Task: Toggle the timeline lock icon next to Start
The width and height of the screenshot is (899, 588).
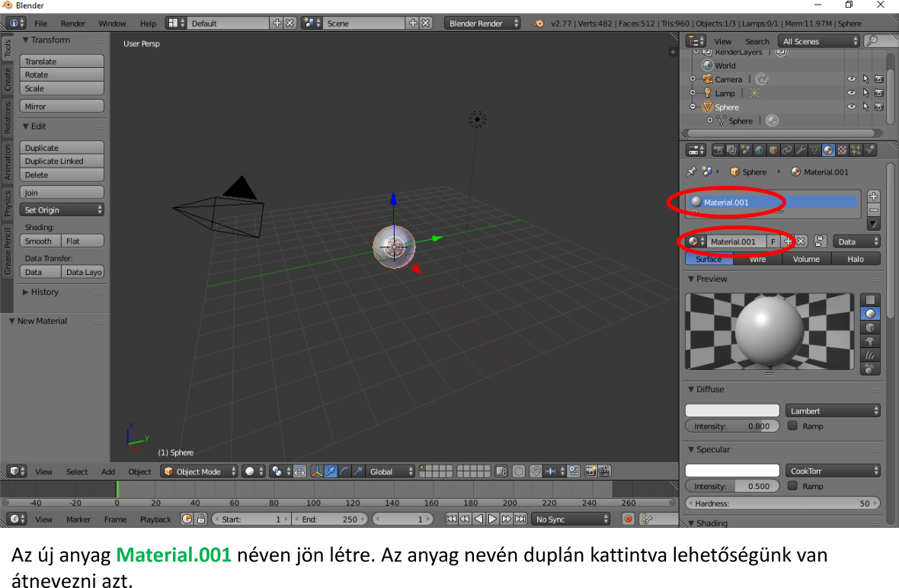Action: coord(200,519)
